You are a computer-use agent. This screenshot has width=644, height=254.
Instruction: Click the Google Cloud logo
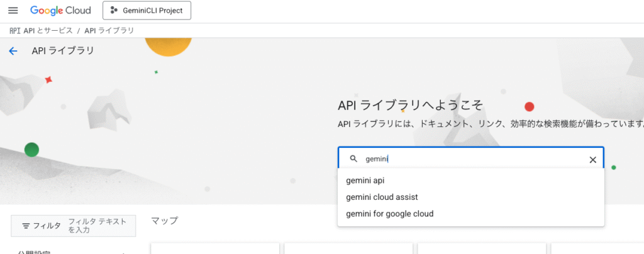pyautogui.click(x=60, y=11)
